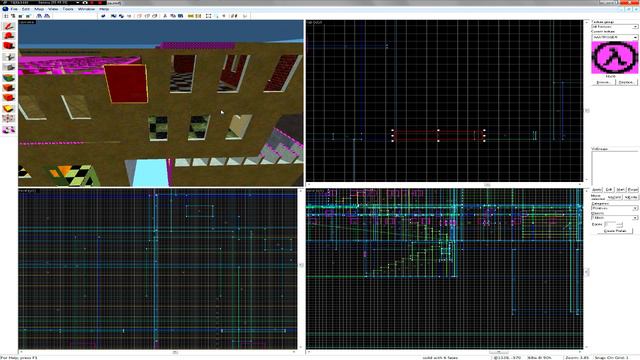Open the File menu
The height and width of the screenshot is (360, 640).
[14, 9]
